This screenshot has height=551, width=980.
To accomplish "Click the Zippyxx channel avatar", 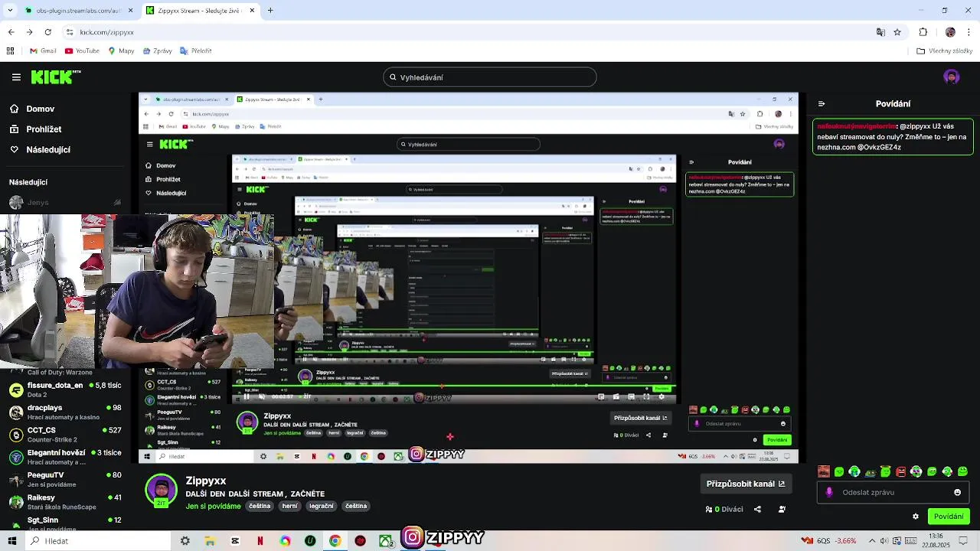I will pyautogui.click(x=162, y=491).
